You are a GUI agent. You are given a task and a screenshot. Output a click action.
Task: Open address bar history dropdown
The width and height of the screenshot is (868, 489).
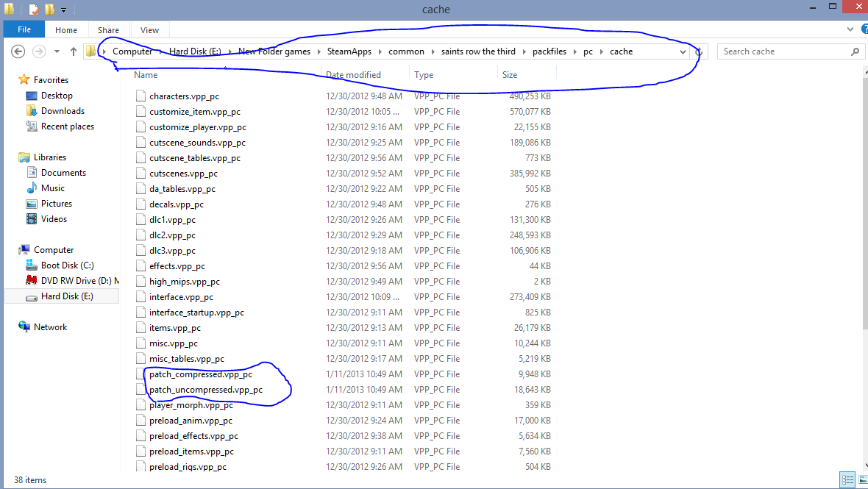tap(683, 51)
